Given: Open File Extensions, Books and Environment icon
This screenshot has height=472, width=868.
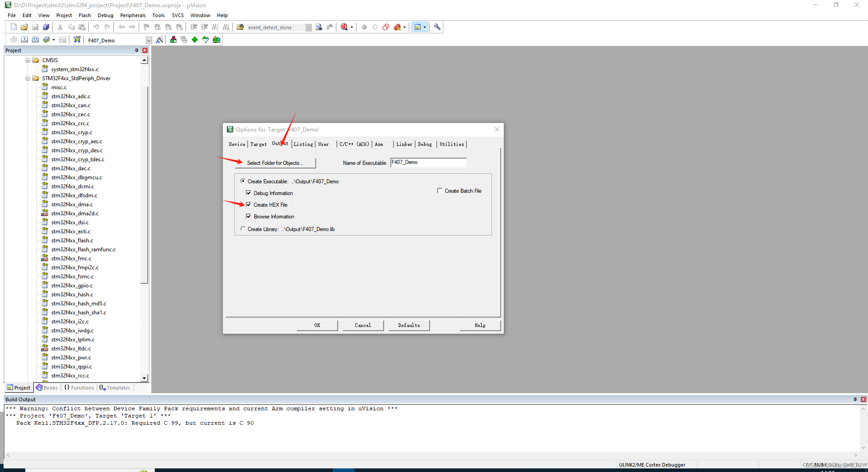Looking at the screenshot, I should click(173, 40).
